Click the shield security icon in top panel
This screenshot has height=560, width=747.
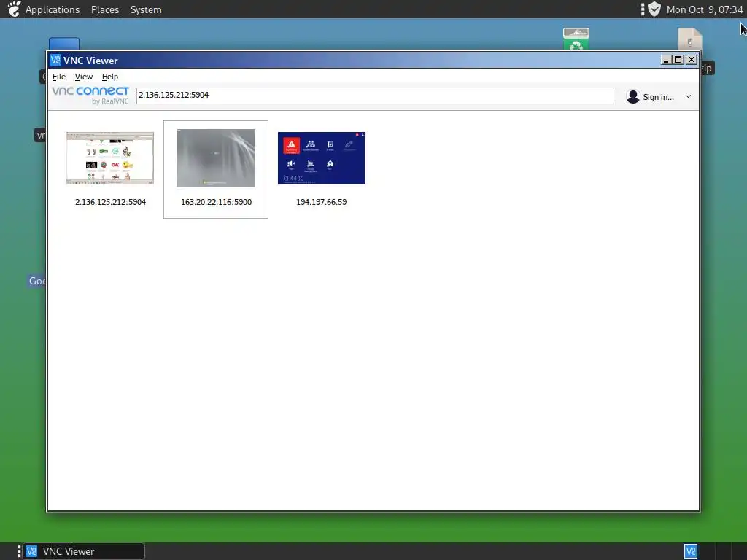[654, 9]
